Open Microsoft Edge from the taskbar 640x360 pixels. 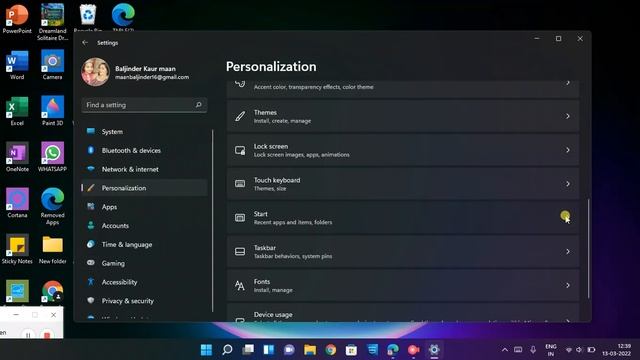393,350
